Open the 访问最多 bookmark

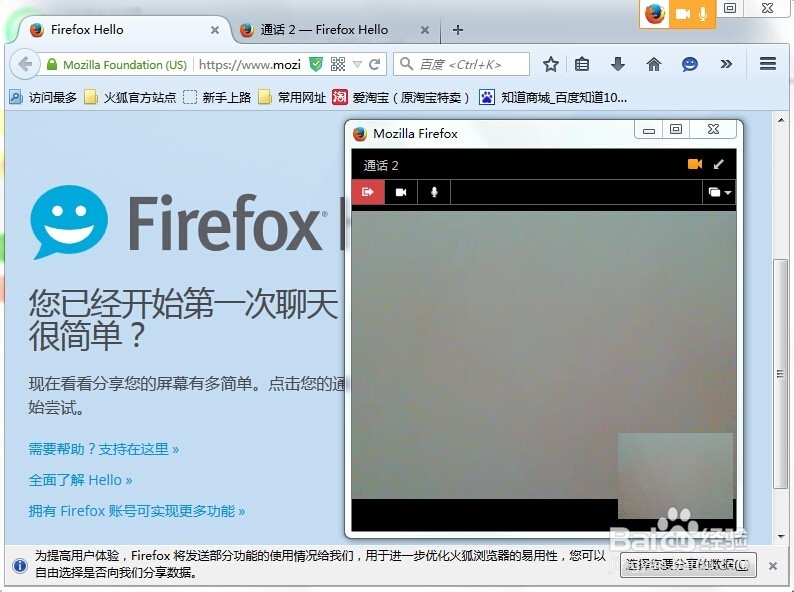pyautogui.click(x=43, y=97)
